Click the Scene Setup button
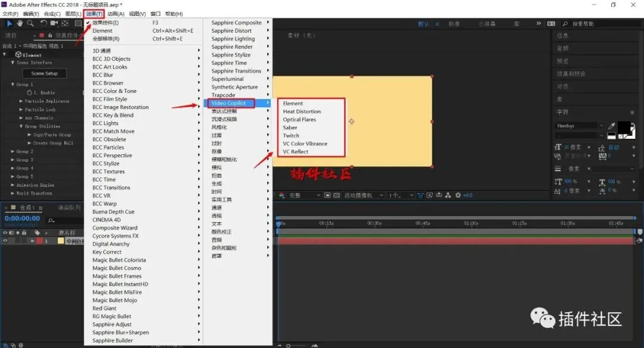 [x=44, y=73]
